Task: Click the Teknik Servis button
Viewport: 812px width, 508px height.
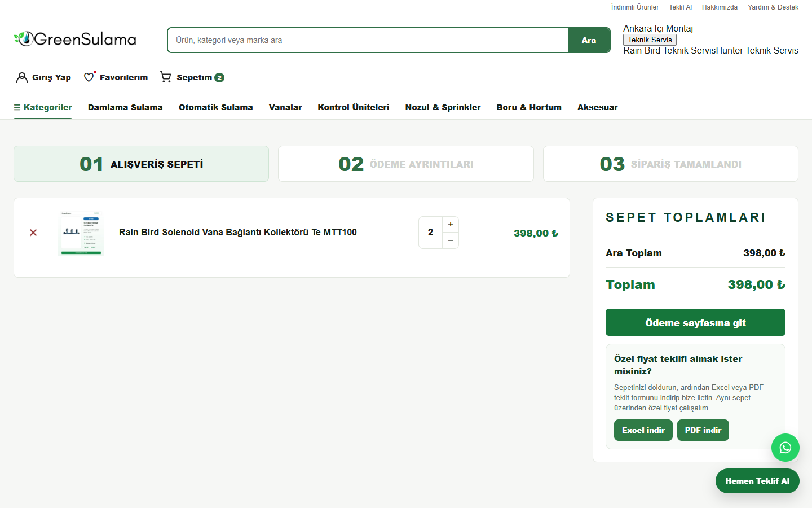Action: coord(650,40)
